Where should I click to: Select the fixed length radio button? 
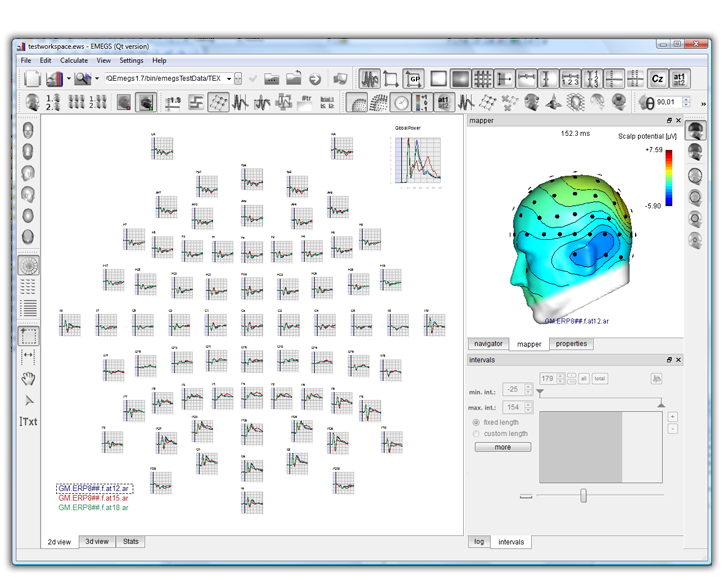(477, 422)
